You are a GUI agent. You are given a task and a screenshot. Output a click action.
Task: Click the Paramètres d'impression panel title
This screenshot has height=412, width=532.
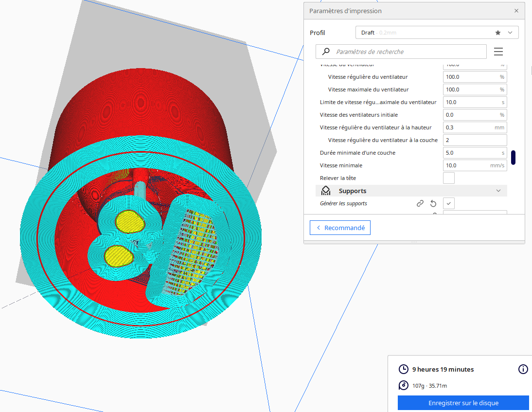pyautogui.click(x=345, y=11)
